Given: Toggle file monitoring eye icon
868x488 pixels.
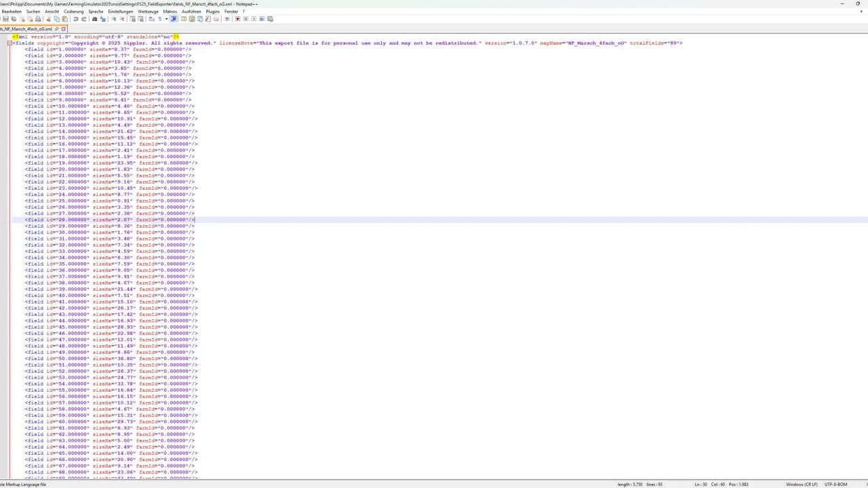Looking at the screenshot, I should click(x=227, y=19).
